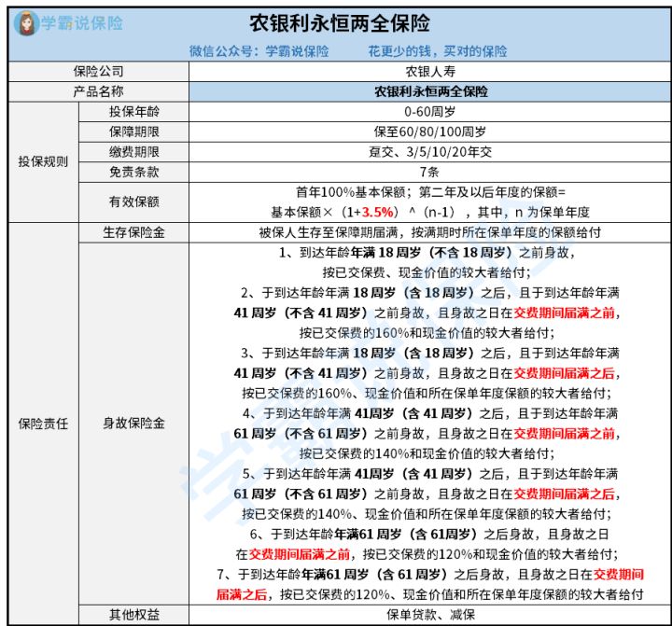
Task: Click the value 7条
Action: (x=430, y=173)
